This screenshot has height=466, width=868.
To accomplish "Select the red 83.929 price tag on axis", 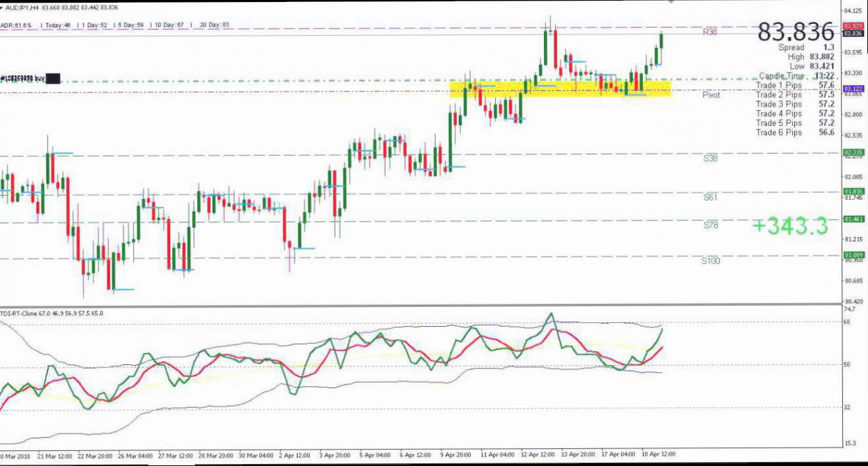I will (853, 26).
